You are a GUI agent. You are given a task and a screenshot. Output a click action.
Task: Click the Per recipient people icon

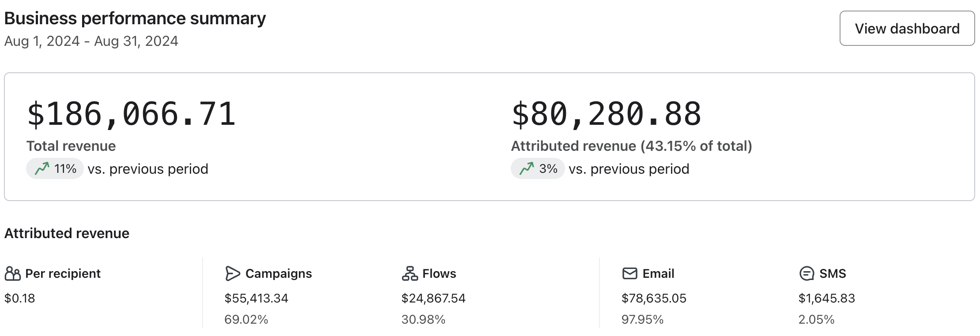tap(13, 274)
